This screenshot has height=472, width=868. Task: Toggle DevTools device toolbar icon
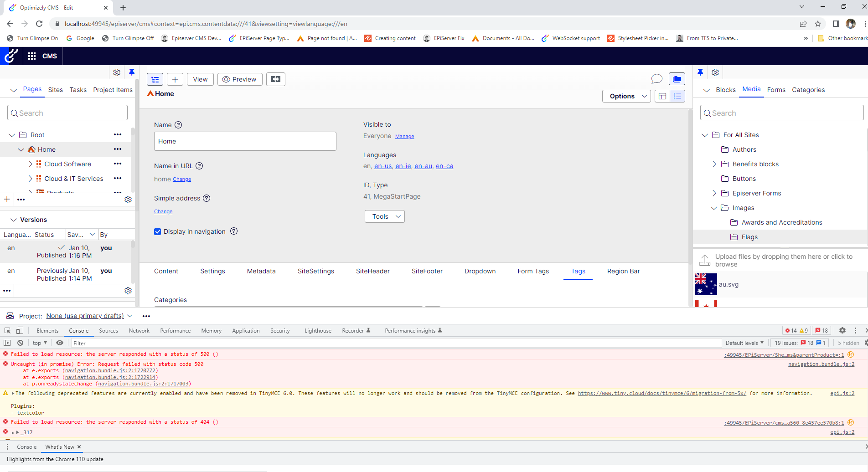(20, 331)
